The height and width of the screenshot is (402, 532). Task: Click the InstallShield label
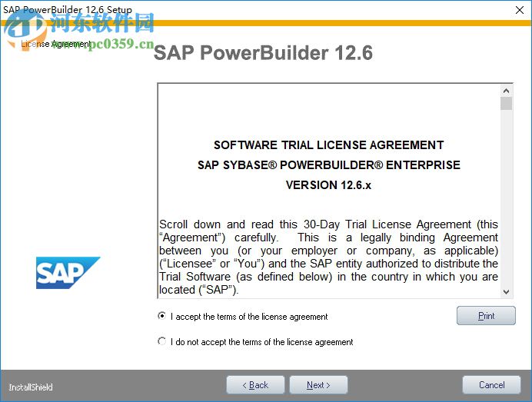[31, 387]
